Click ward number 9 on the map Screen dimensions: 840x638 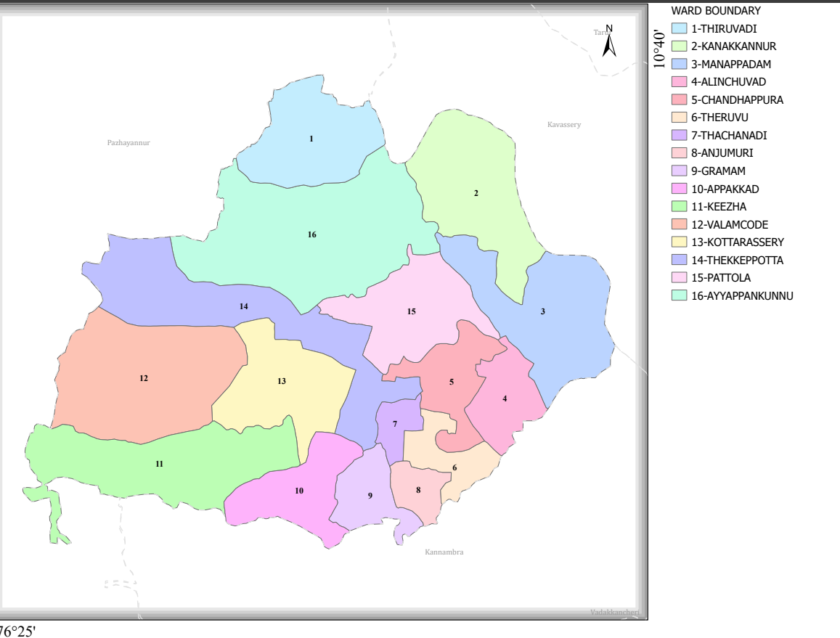click(370, 496)
